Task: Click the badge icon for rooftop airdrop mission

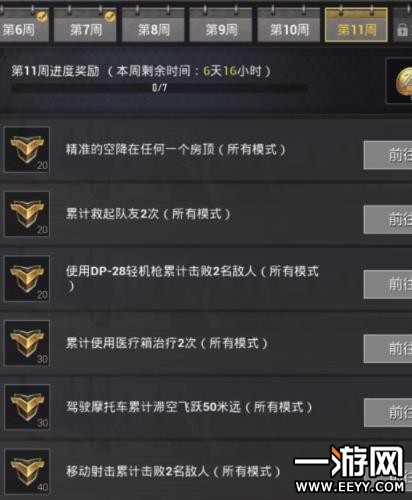Action: point(27,150)
